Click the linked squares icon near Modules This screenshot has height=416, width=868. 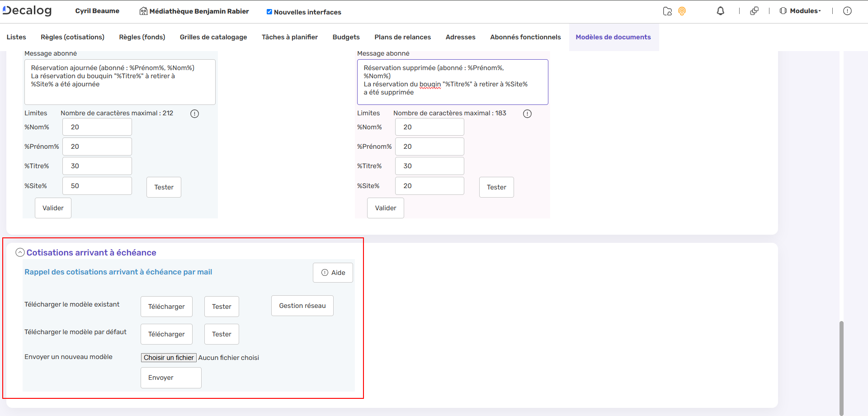click(755, 11)
